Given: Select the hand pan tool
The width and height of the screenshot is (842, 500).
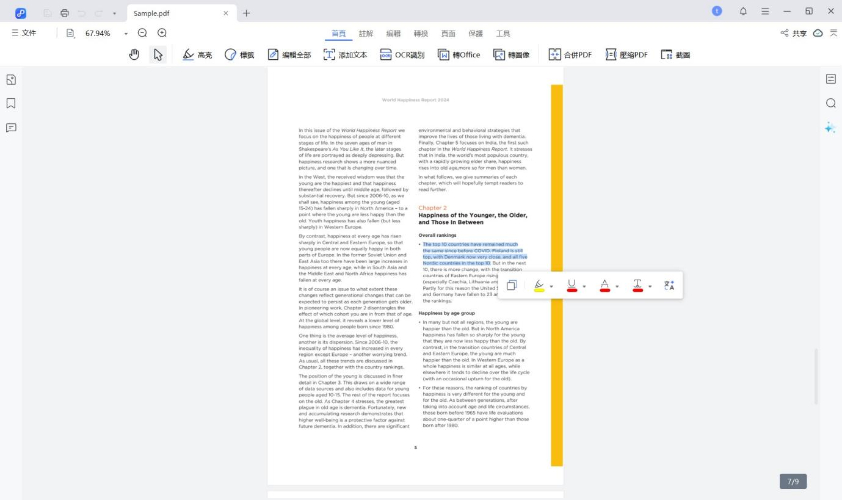Looking at the screenshot, I should (x=134, y=54).
